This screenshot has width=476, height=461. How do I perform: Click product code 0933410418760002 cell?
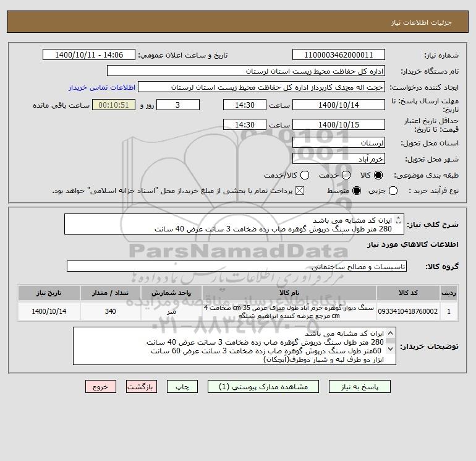408,311
